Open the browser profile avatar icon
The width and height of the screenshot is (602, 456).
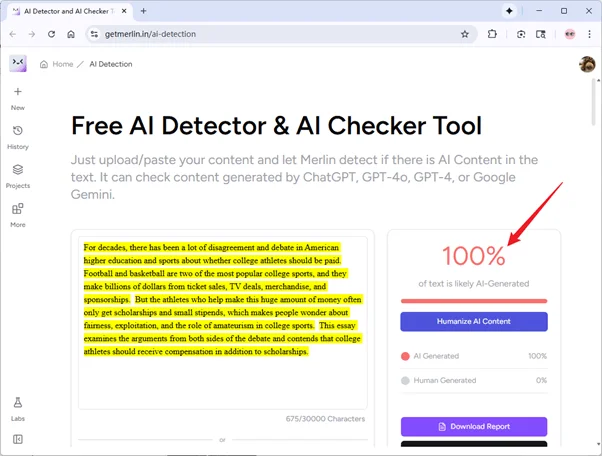click(570, 34)
